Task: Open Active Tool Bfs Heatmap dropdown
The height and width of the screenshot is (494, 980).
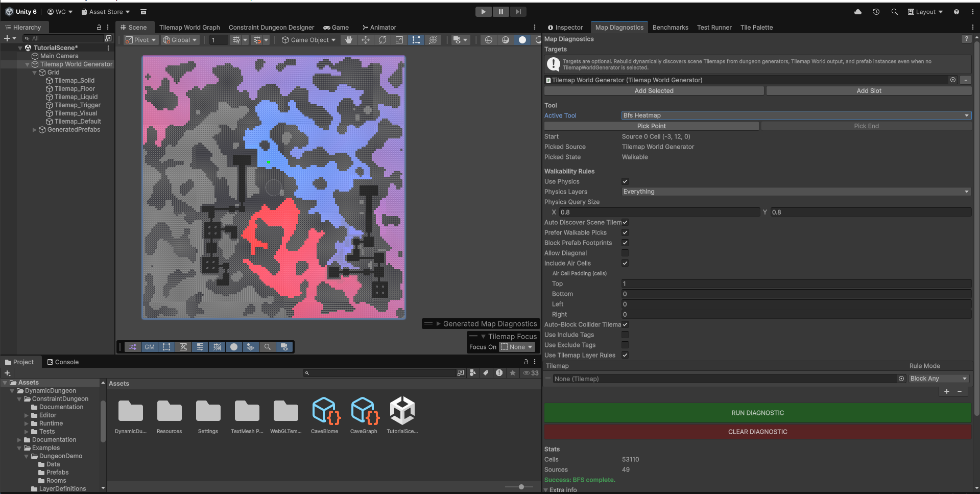Action: pos(796,115)
